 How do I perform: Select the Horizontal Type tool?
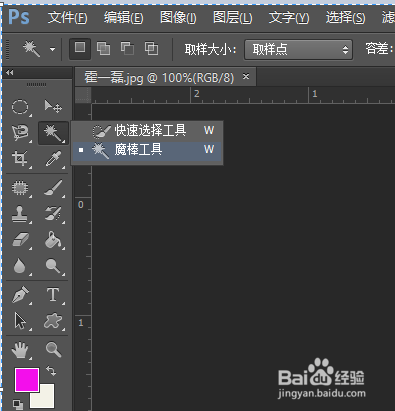coord(53,295)
